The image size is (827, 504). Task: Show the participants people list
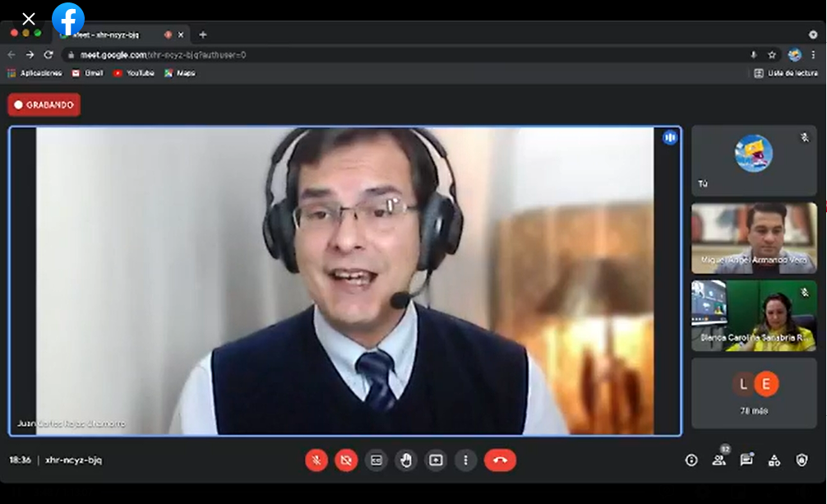pos(719,460)
